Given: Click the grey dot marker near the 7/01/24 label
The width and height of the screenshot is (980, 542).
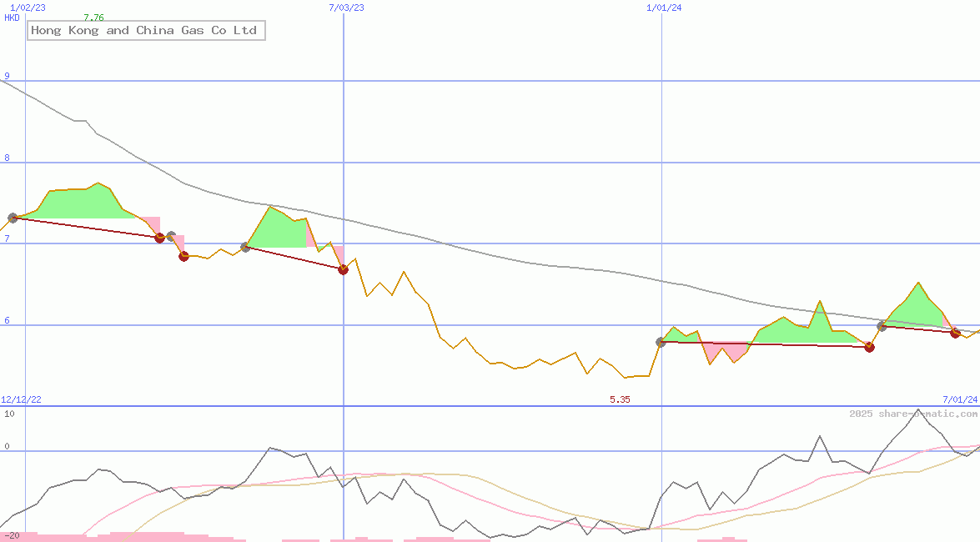Looking at the screenshot, I should pyautogui.click(x=882, y=324).
